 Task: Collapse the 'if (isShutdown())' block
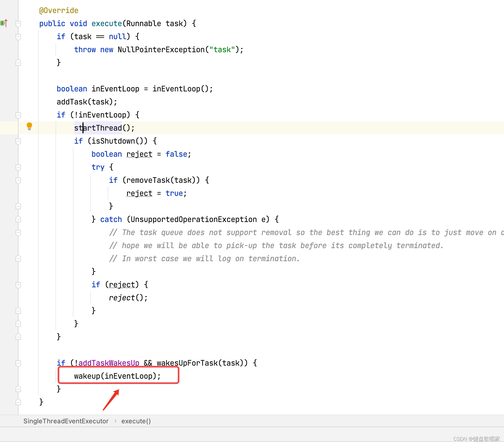[18, 141]
